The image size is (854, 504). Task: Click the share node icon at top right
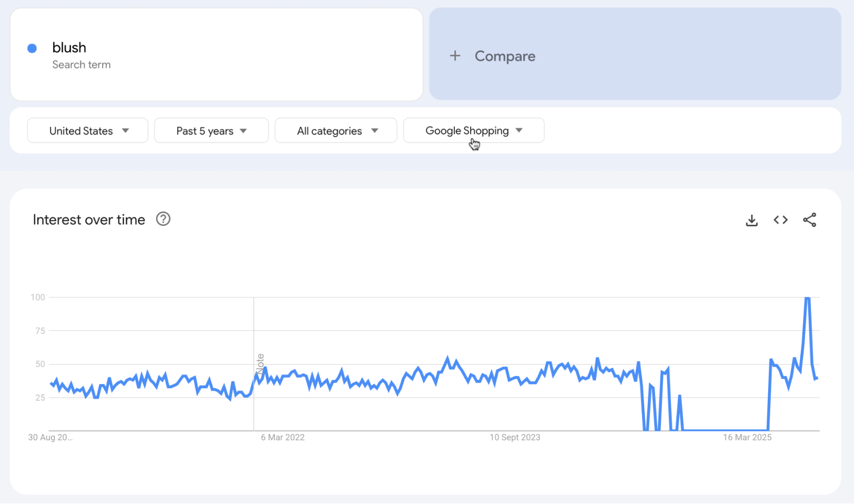[x=810, y=220]
